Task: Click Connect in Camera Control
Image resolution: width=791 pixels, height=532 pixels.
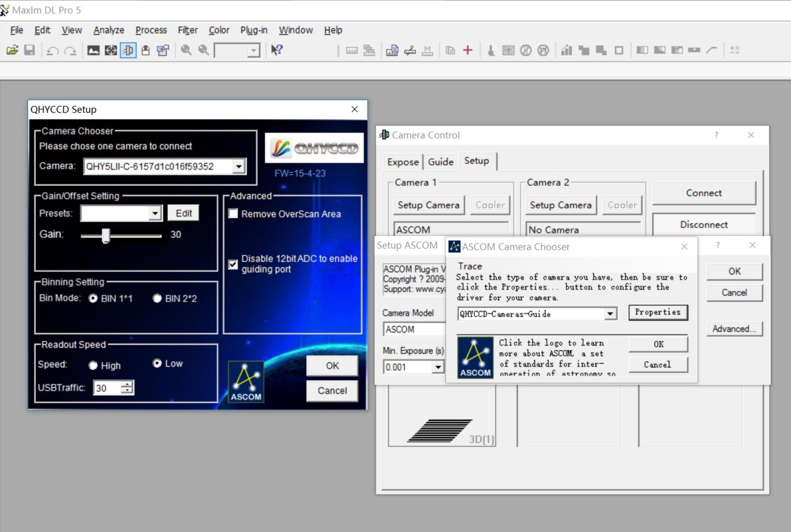Action: [704, 193]
